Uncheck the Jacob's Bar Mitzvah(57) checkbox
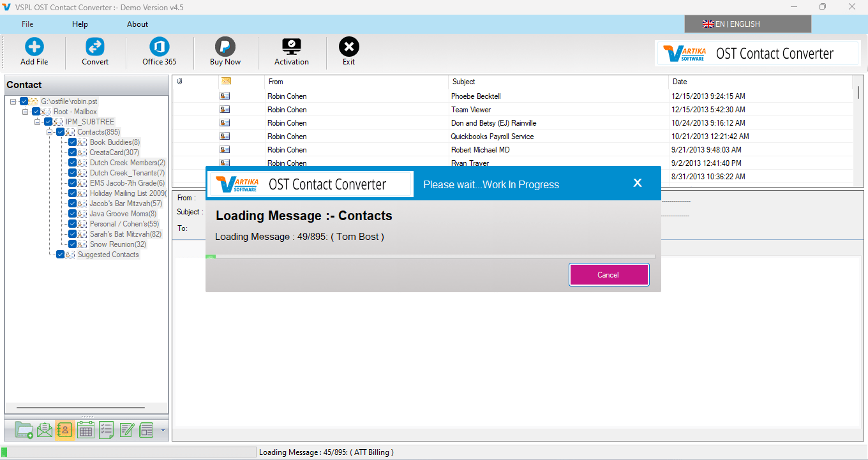The height and width of the screenshot is (460, 868). coord(72,204)
